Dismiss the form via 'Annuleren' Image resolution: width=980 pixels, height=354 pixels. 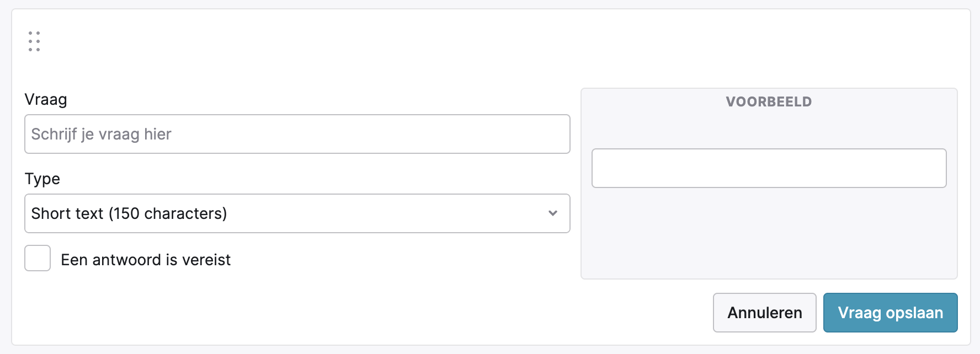click(764, 313)
